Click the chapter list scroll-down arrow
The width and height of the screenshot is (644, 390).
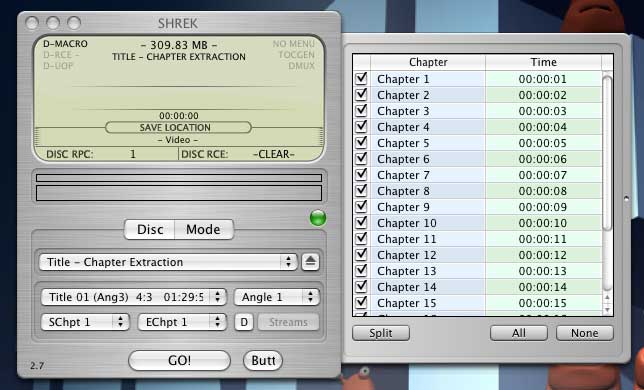(607, 310)
